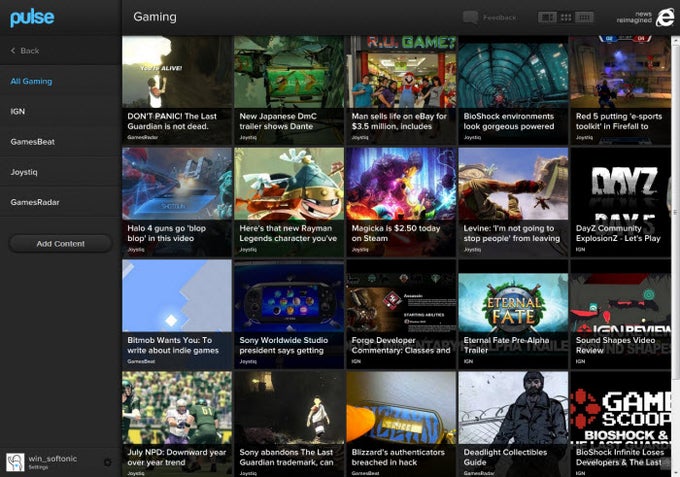The width and height of the screenshot is (680, 477).
Task: Open Deadlight Collectibles Guide tile
Action: point(513,424)
